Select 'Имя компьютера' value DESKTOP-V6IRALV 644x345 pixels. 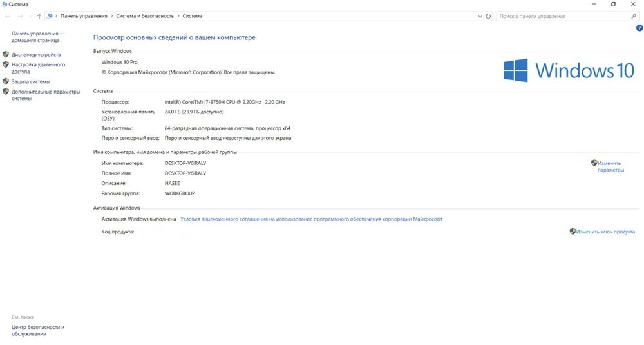coord(185,163)
